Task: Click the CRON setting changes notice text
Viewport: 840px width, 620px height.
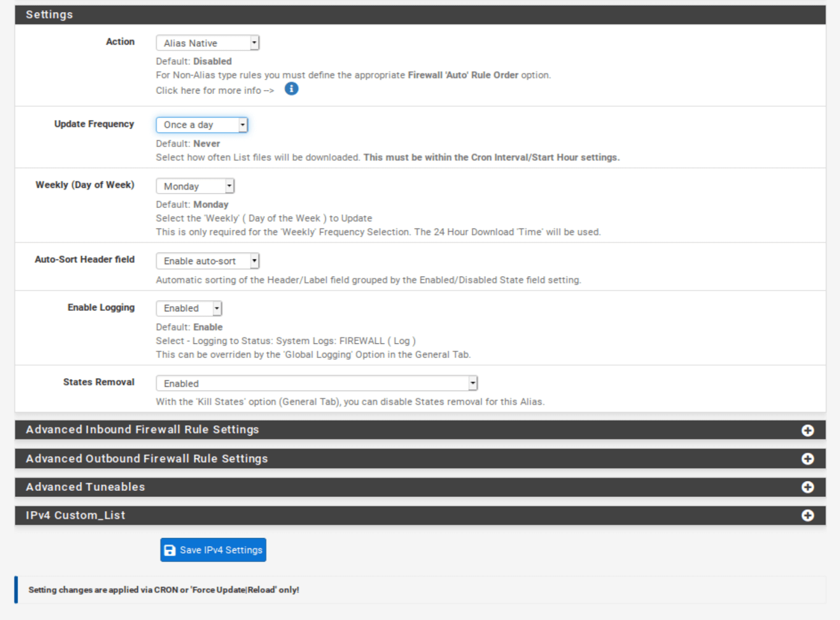Action: point(164,590)
